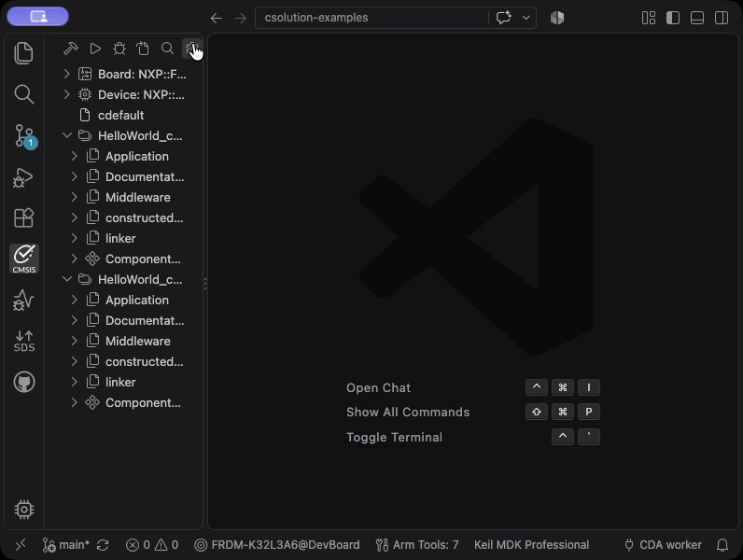The width and height of the screenshot is (743, 560).
Task: Open the Run and Debug view
Action: [x=23, y=177]
